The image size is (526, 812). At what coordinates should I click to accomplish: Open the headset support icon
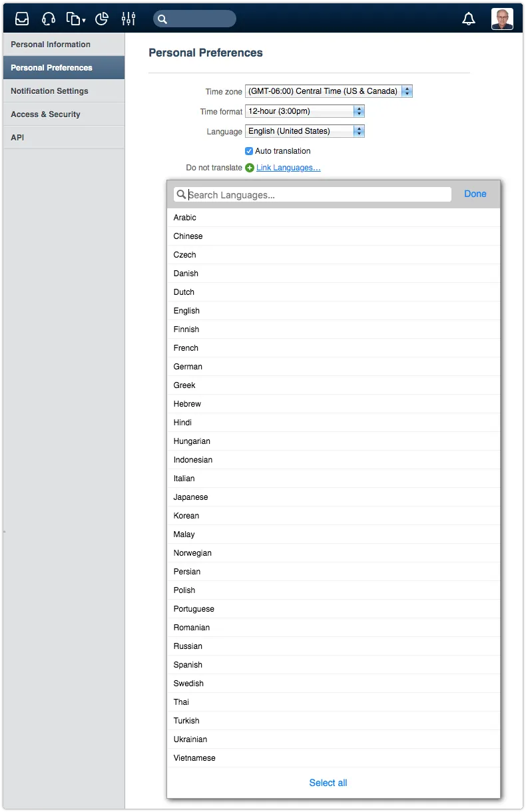[49, 19]
